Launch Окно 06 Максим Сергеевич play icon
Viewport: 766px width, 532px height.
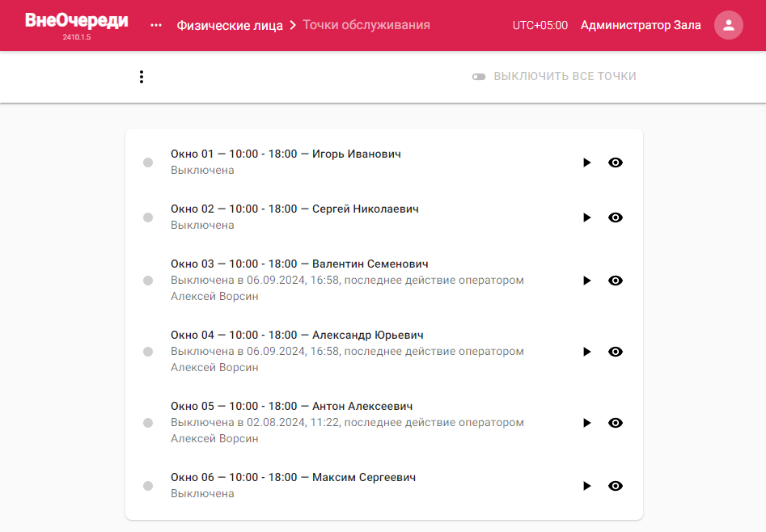pyautogui.click(x=586, y=486)
